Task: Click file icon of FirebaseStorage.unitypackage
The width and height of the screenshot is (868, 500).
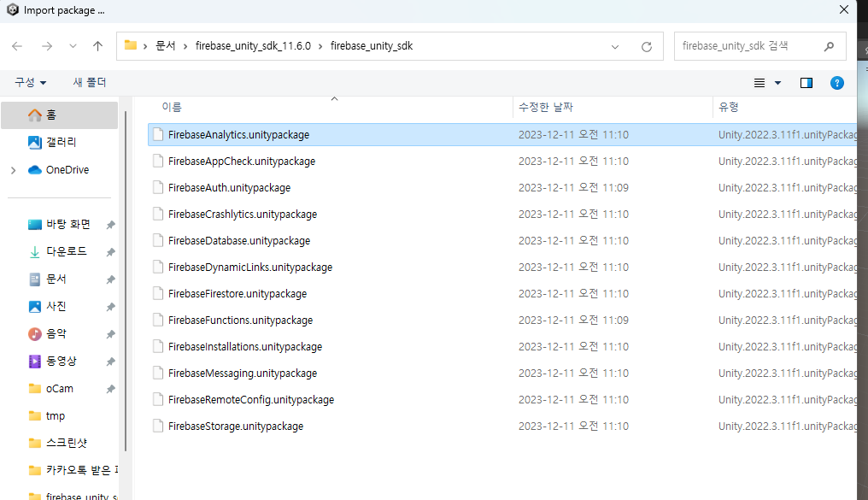Action: pyautogui.click(x=158, y=426)
